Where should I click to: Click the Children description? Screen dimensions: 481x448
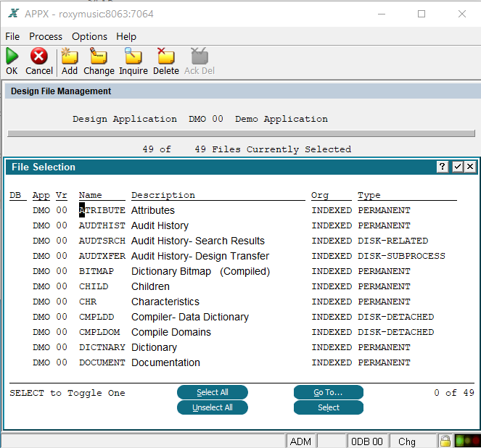click(150, 286)
